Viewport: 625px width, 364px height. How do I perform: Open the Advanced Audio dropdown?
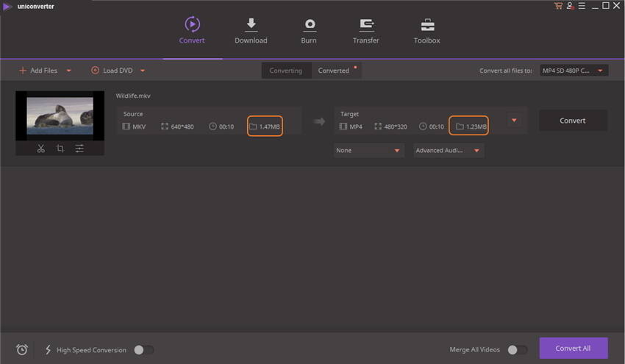449,150
